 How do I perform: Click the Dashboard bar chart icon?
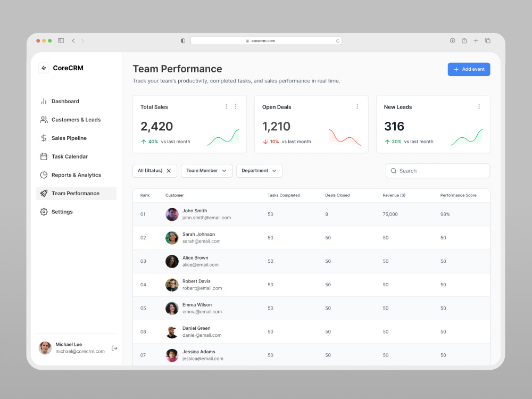(44, 101)
